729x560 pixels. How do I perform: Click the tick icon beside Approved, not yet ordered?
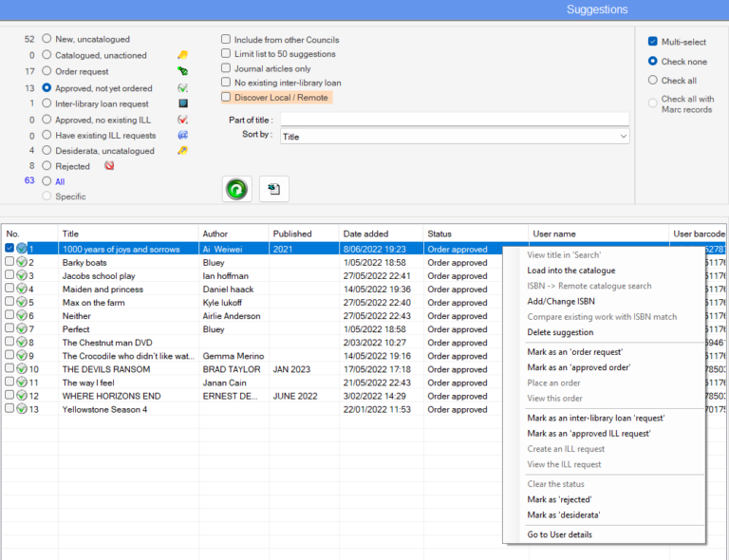tap(182, 88)
